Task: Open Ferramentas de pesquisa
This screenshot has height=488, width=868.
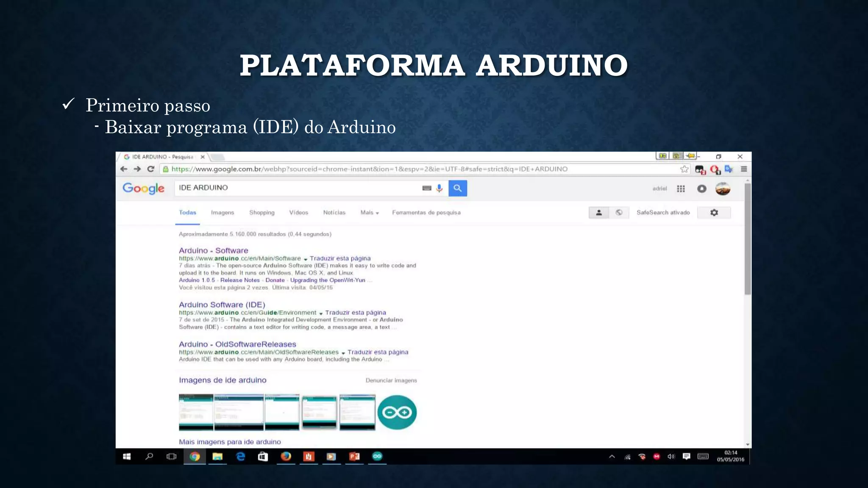Action: coord(426,213)
